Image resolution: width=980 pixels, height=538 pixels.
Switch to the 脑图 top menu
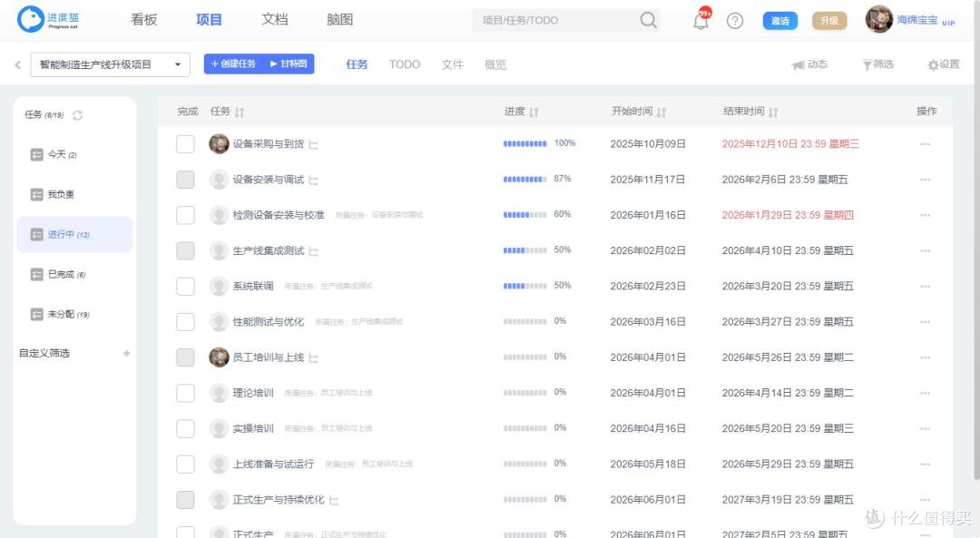[x=340, y=19]
